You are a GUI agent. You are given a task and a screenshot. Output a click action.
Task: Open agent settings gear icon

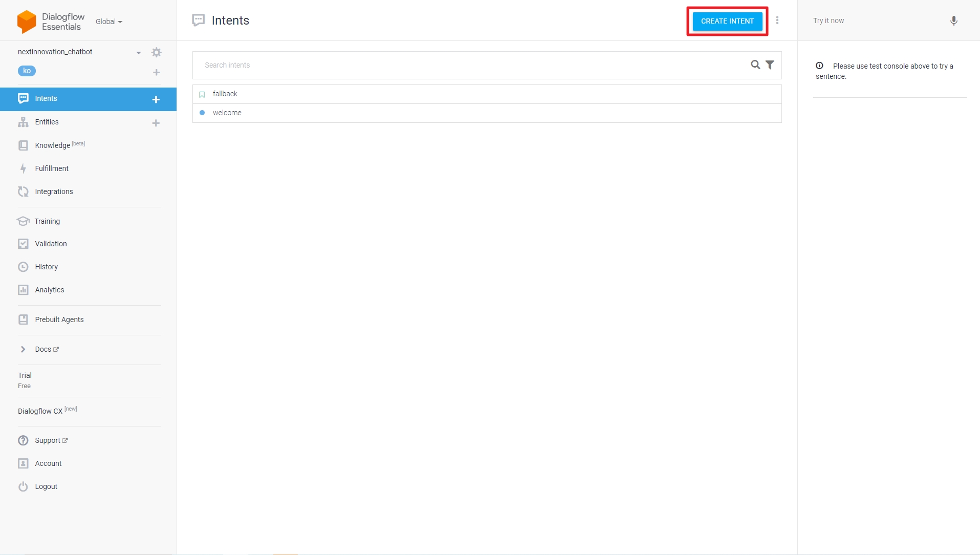(x=157, y=52)
